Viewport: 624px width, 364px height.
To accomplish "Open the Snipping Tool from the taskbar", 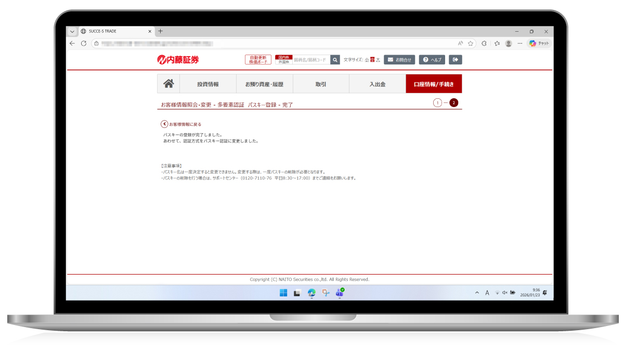I will coord(326,293).
